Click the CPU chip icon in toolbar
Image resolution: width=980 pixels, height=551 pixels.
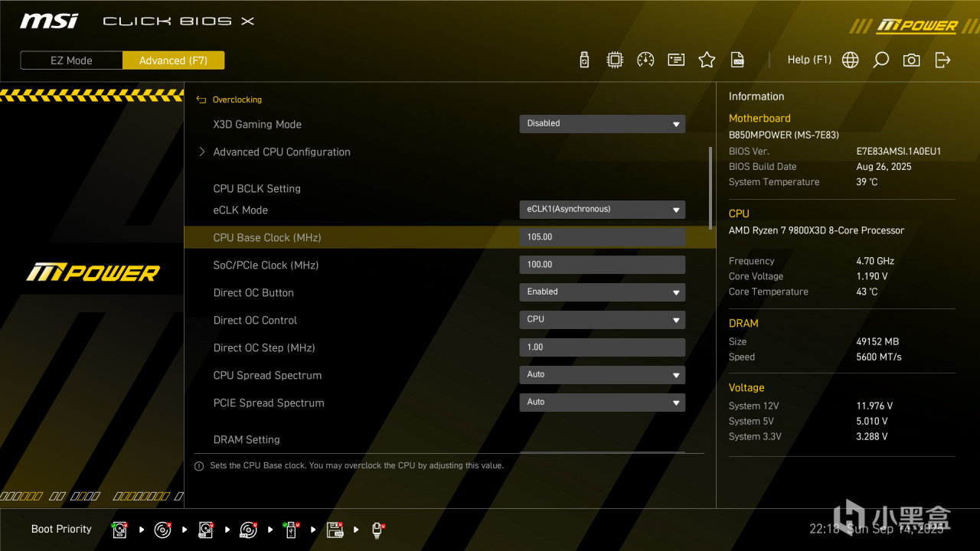click(615, 60)
